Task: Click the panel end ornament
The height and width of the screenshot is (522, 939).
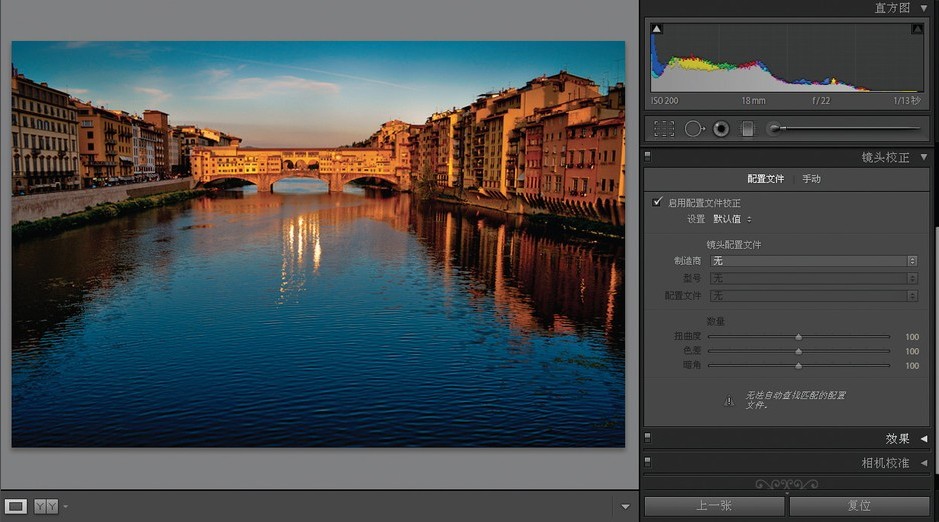Action: 786,484
